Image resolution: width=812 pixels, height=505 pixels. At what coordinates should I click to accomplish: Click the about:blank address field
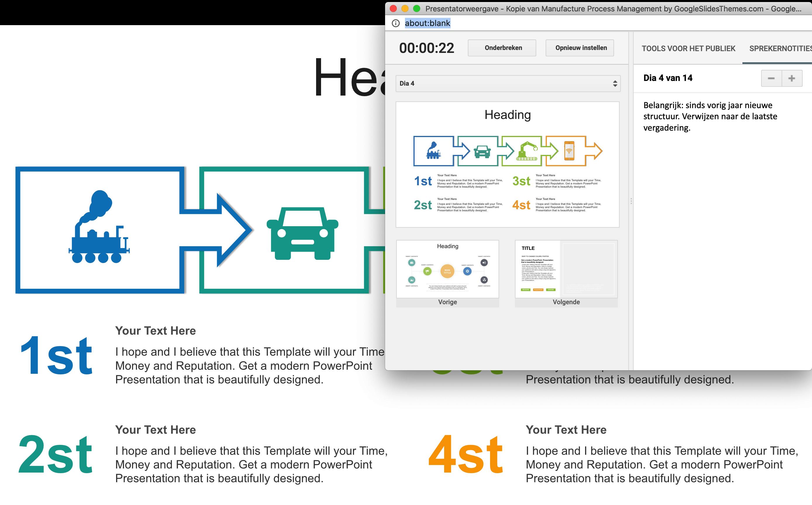pos(427,23)
